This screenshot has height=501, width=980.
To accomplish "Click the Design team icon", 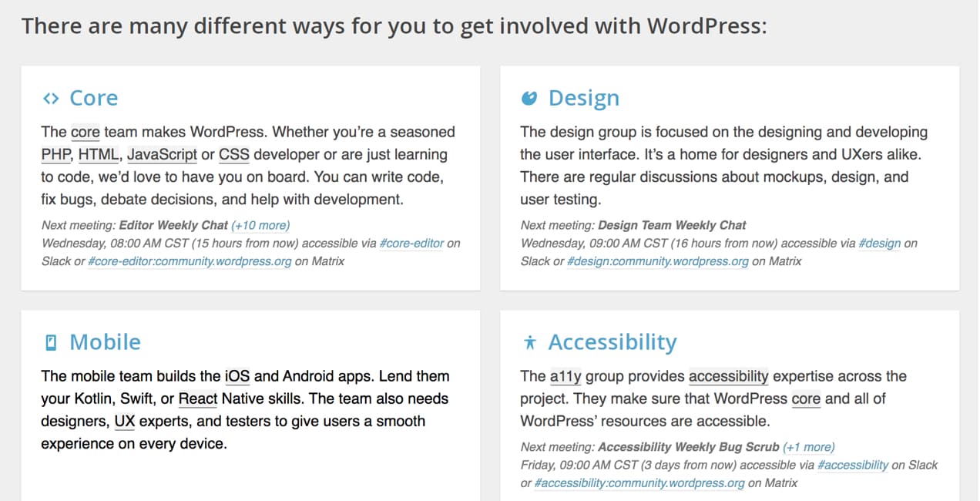I will pyautogui.click(x=529, y=97).
